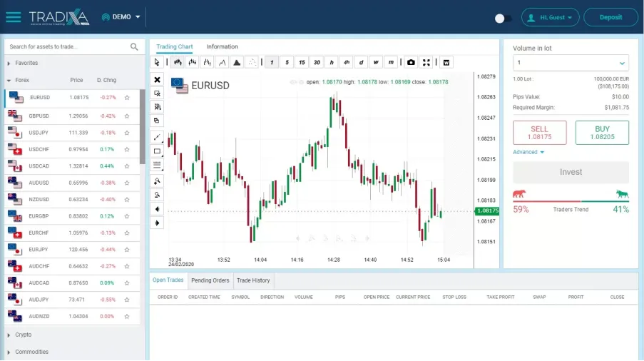Zoom in on the chart

click(157, 181)
